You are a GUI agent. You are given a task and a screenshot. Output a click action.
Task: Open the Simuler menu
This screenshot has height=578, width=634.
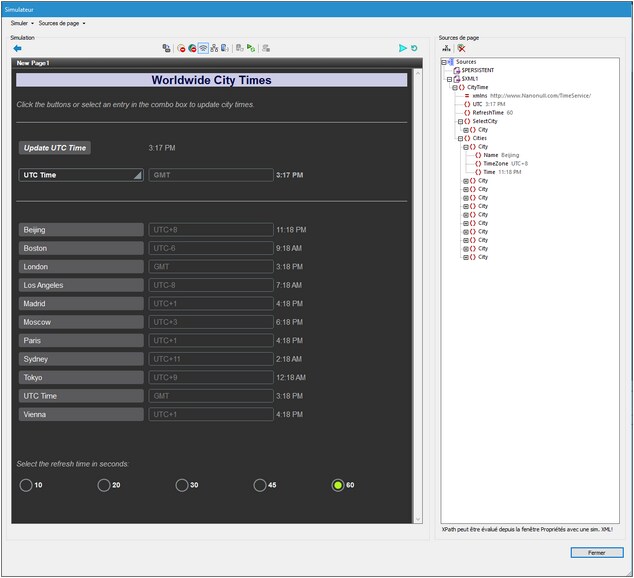20,22
